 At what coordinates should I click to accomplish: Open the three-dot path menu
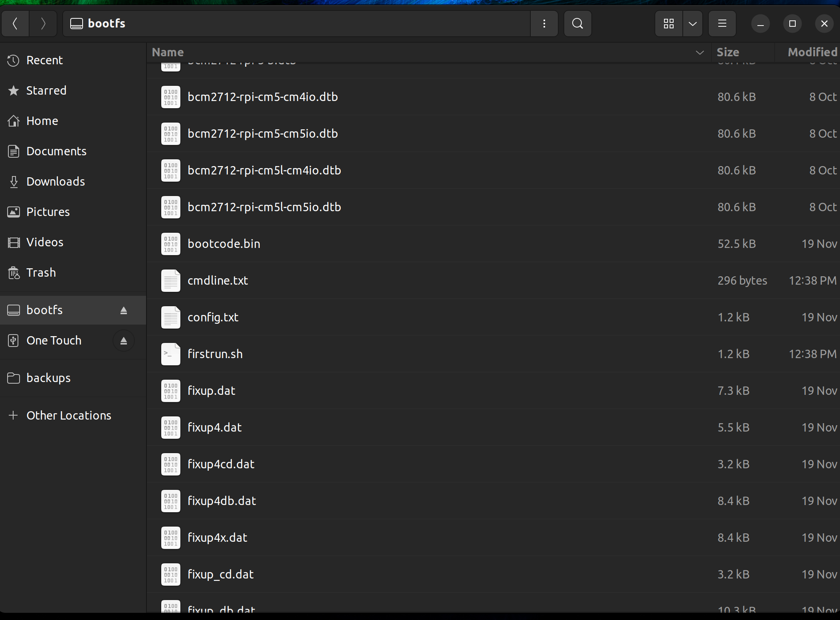(544, 24)
